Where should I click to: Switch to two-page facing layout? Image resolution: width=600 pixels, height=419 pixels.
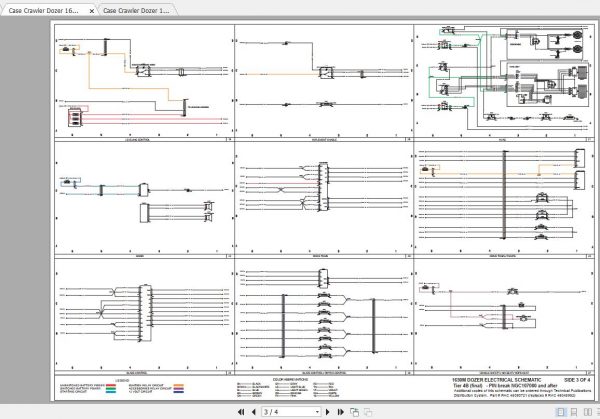pos(588,412)
